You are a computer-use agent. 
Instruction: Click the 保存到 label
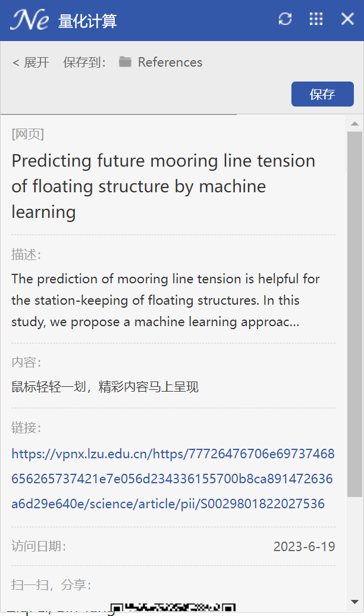coord(84,62)
